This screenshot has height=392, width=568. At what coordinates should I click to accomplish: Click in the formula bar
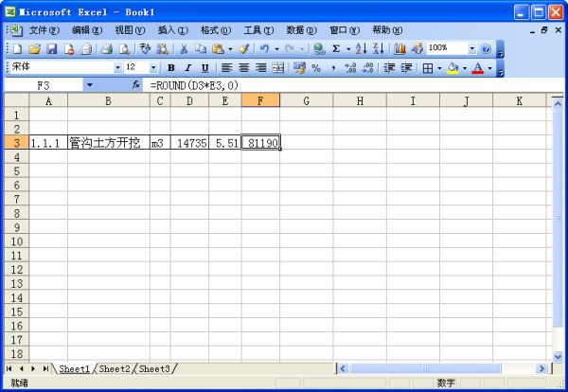click(x=353, y=85)
